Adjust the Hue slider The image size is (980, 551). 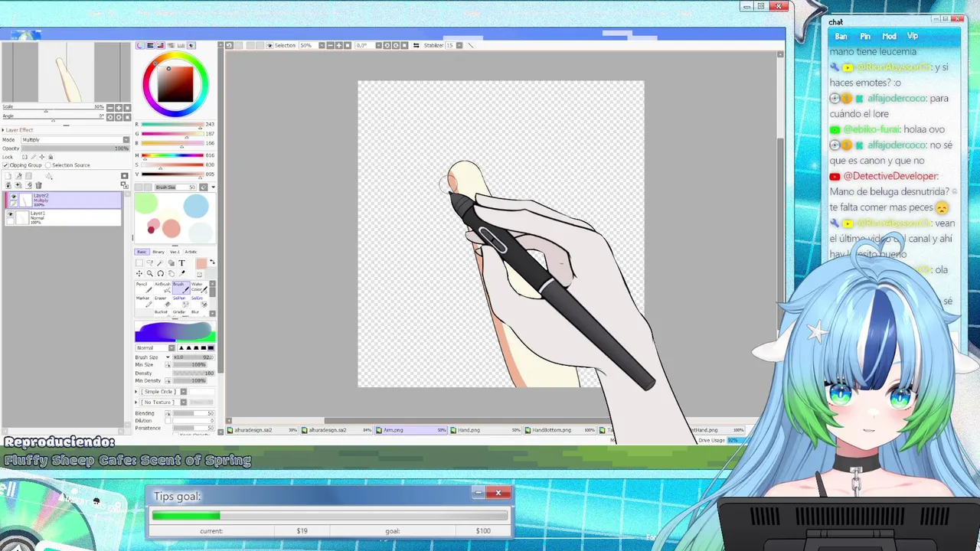point(172,156)
